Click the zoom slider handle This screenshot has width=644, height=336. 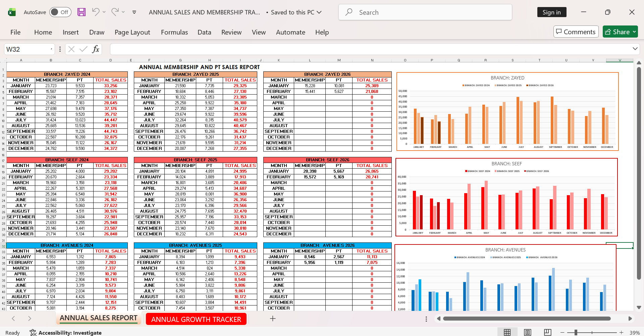click(x=576, y=332)
